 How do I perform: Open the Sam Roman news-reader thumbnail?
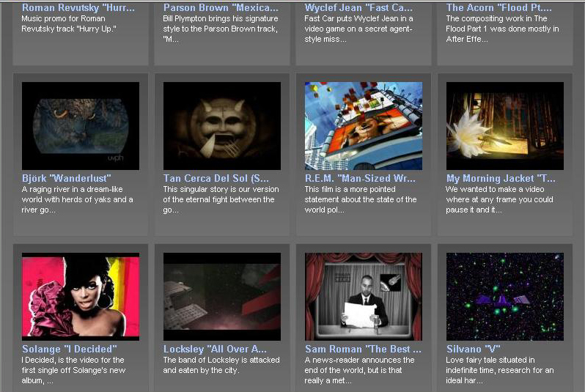tap(364, 297)
